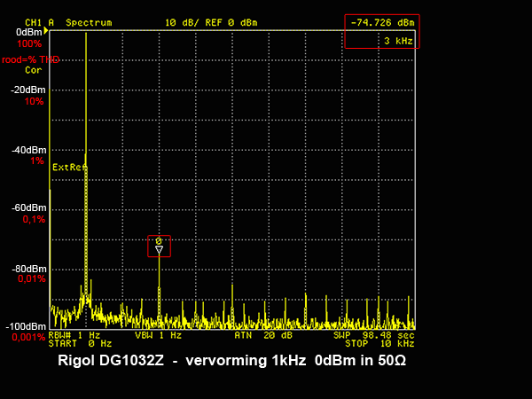Click the rood=% THD legend text

30,59
